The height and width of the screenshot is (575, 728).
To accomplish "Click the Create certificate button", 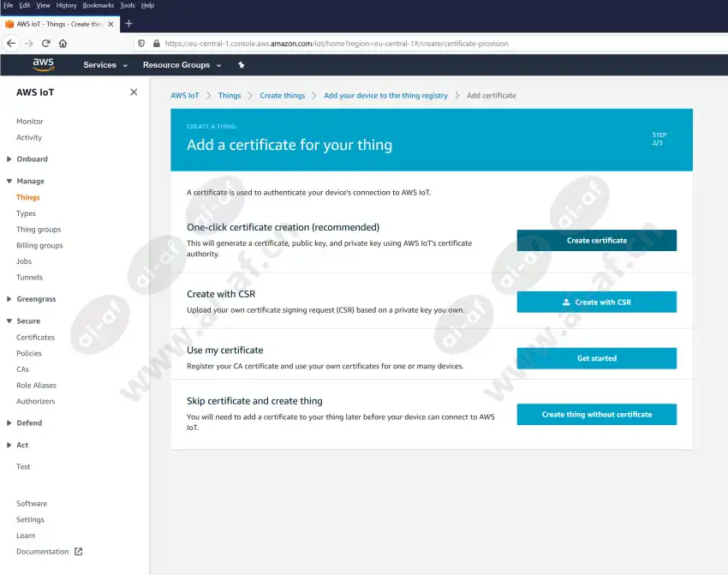I will [597, 240].
